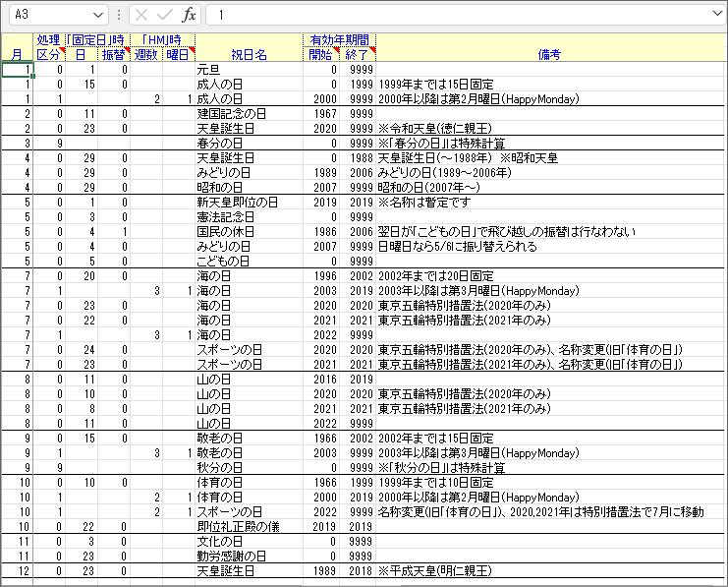This screenshot has height=587, width=728.
Task: Select the 文化の日 cell
Action: (249, 542)
